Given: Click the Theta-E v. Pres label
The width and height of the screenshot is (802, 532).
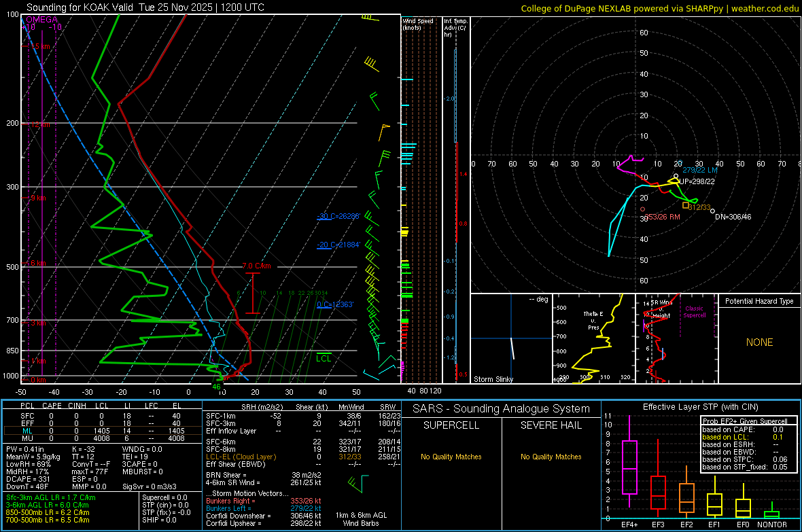Looking at the screenshot, I should pyautogui.click(x=593, y=320).
